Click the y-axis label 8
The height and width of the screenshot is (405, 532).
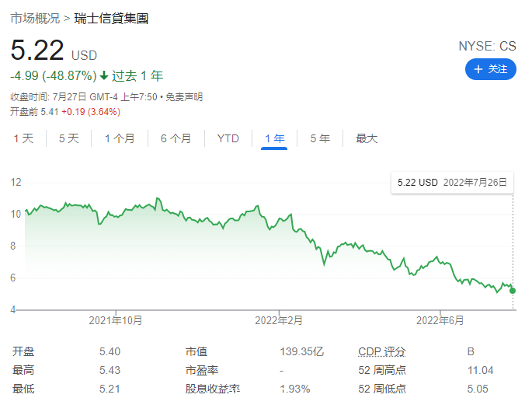click(13, 246)
